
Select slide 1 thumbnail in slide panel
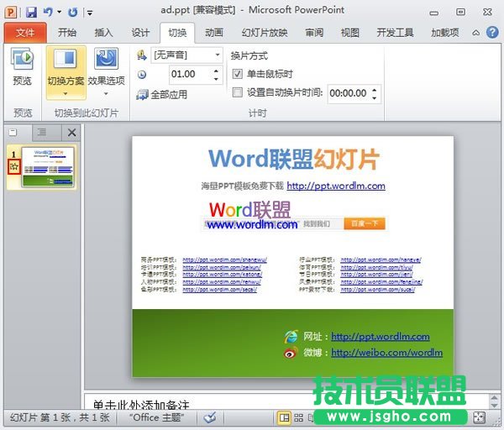pos(48,166)
